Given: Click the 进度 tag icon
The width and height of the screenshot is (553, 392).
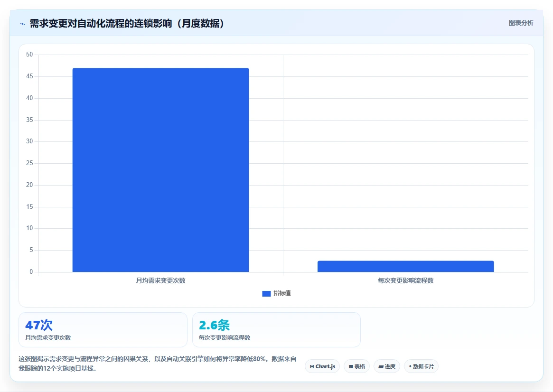Looking at the screenshot, I should click(x=381, y=367).
